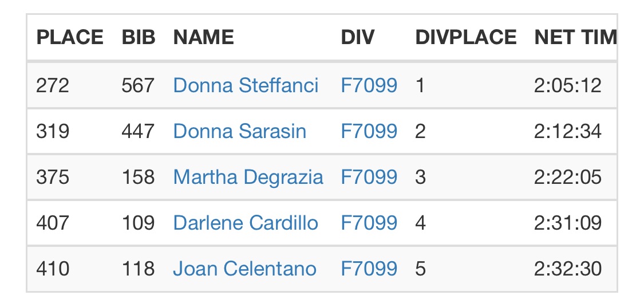The image size is (644, 299).
Task: Click F7099 division link for Donna Steffanci
Action: [369, 85]
